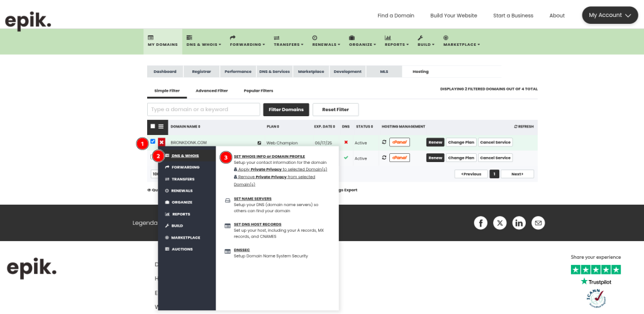Click the DNSSEC icon in popup

pyautogui.click(x=228, y=251)
